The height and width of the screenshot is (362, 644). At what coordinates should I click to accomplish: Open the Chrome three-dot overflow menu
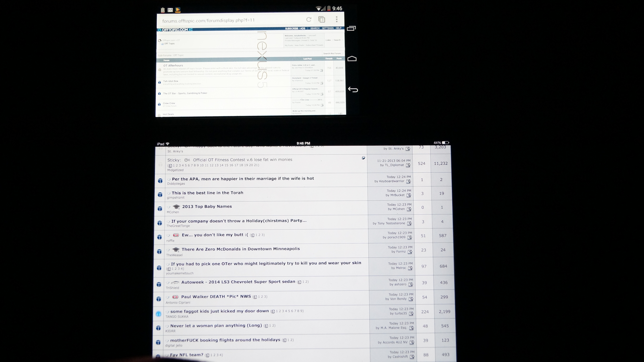coord(337,19)
